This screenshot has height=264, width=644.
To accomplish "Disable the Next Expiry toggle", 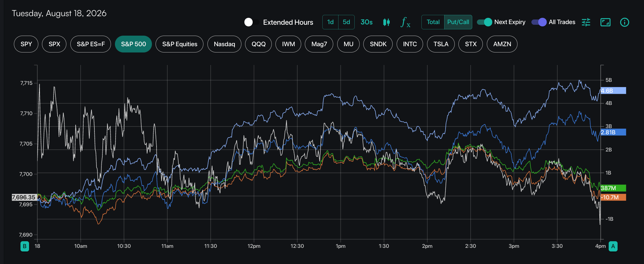I will [484, 22].
